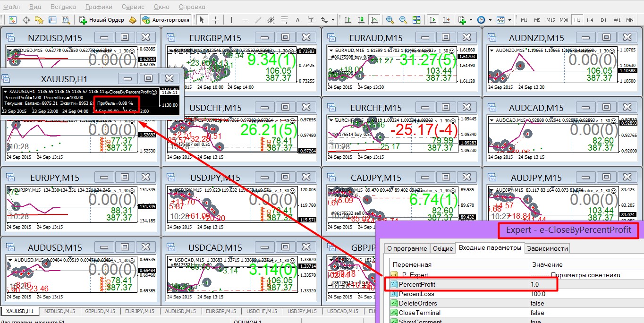Image resolution: width=644 pixels, height=323 pixels.
Task: Select the M30 timeframe
Action: [564, 20]
